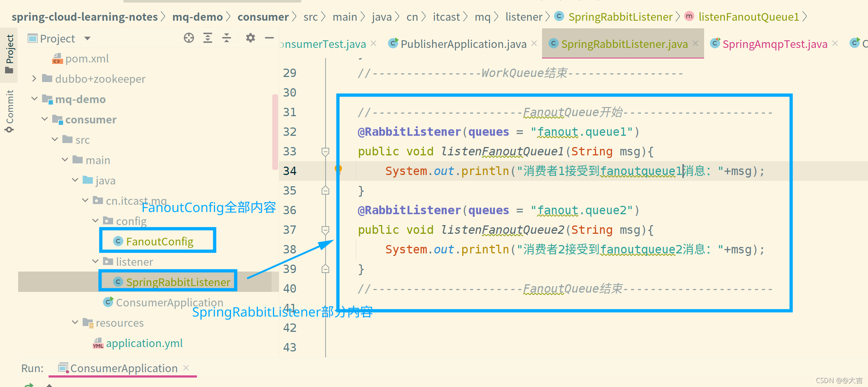868x387 pixels.
Task: Click the ConsumerApplication runnable class icon
Action: pos(108,302)
